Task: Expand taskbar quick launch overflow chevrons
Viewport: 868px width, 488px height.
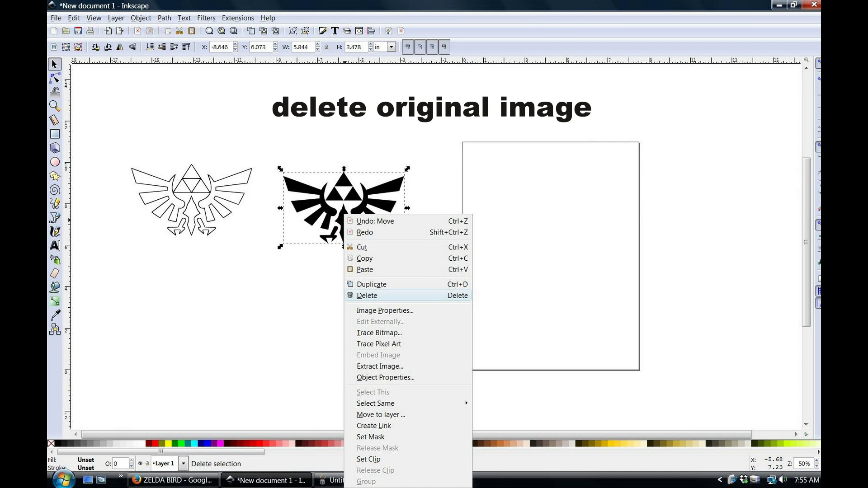Action: tap(121, 476)
